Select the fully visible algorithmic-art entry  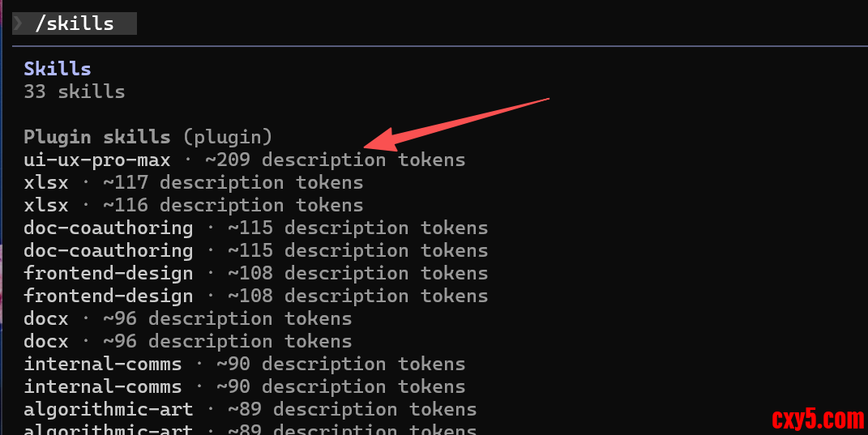click(x=109, y=409)
